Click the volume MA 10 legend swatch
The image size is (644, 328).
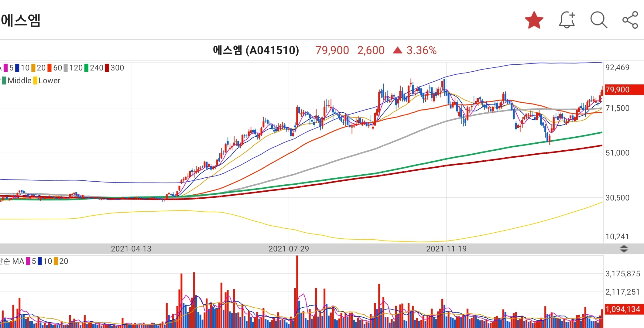tap(40, 261)
